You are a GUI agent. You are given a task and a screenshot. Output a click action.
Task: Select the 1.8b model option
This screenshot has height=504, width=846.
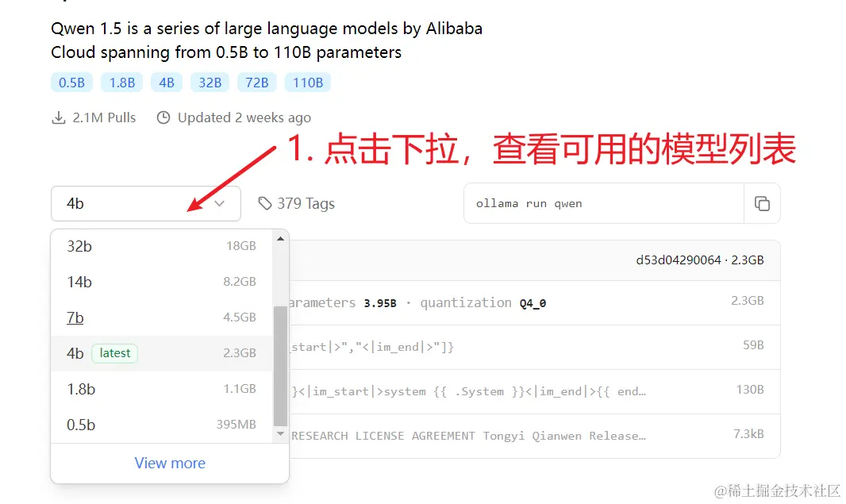[161, 389]
